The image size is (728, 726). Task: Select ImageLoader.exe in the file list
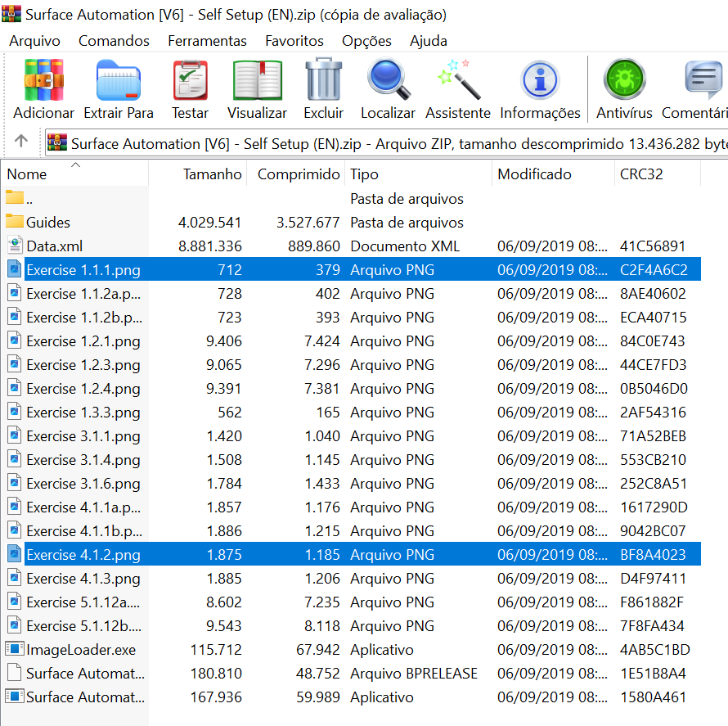(x=81, y=650)
